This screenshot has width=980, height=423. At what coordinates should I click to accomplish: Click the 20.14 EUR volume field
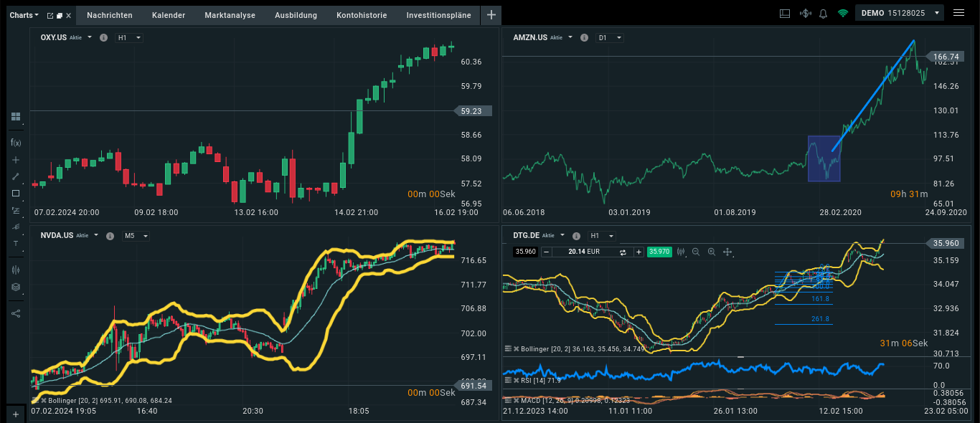(584, 252)
